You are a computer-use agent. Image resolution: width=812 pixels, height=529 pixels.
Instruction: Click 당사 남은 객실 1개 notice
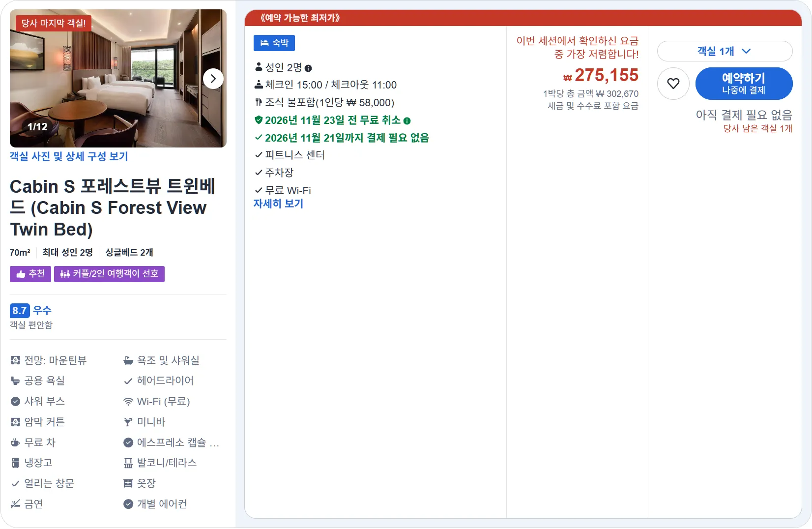click(758, 128)
